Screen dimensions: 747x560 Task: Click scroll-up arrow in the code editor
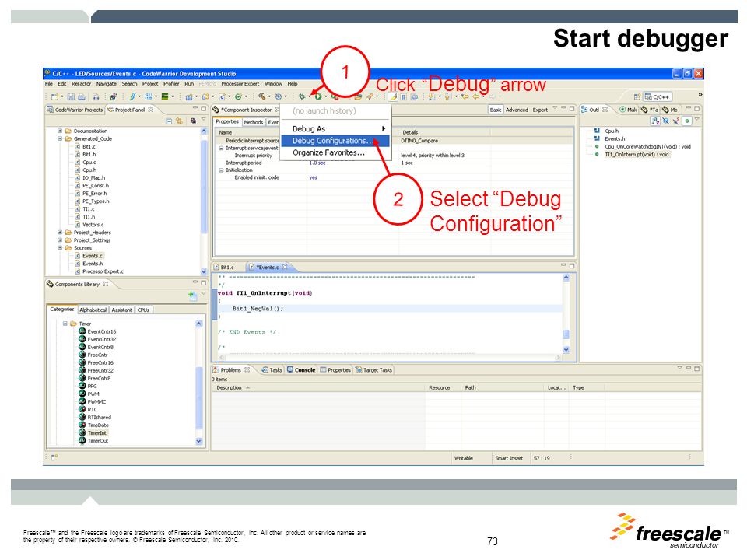(x=566, y=278)
